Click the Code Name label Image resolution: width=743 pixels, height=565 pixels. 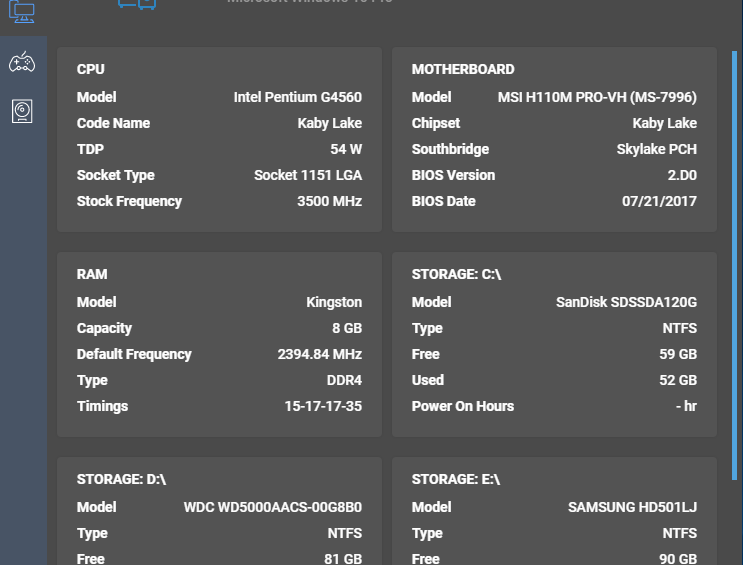tap(113, 123)
